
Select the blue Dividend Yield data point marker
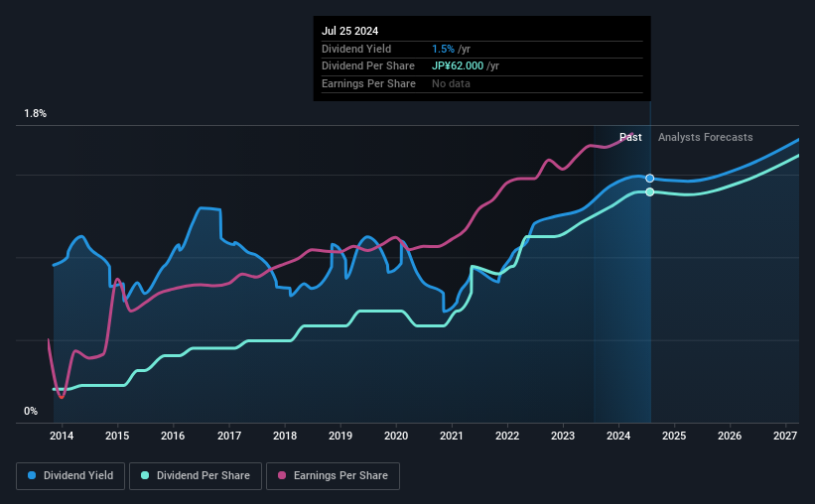649,179
